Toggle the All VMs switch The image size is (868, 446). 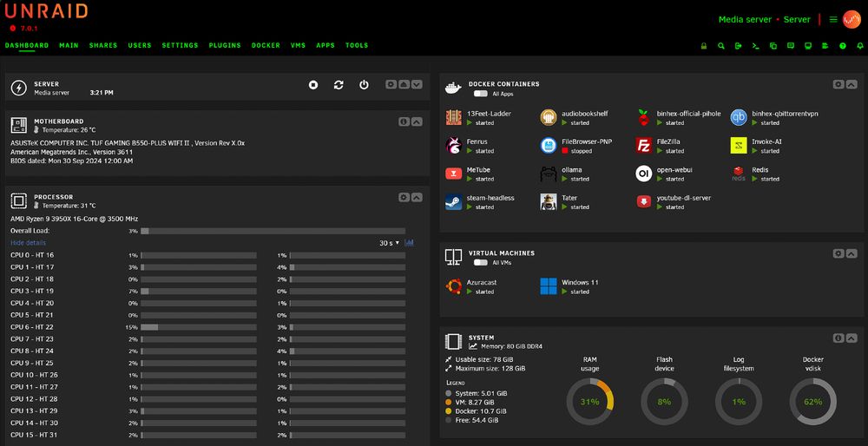[x=481, y=263]
